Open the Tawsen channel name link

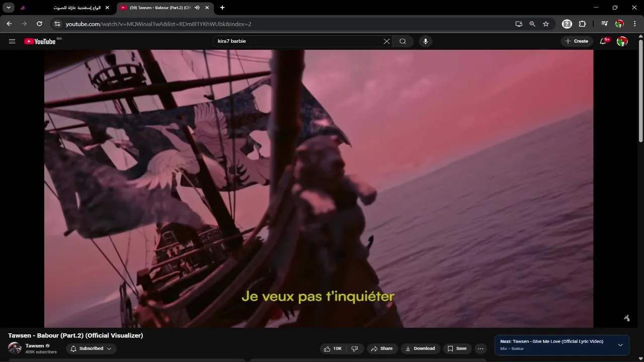(x=35, y=346)
